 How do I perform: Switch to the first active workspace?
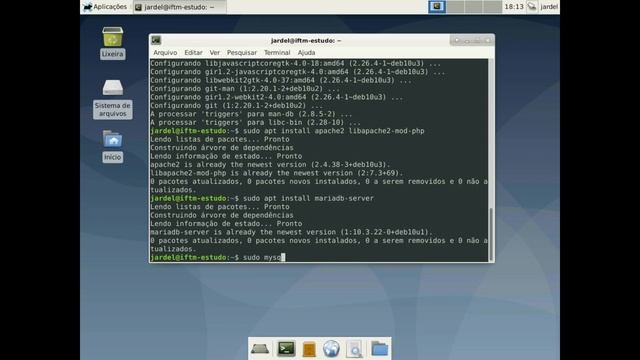437,7
